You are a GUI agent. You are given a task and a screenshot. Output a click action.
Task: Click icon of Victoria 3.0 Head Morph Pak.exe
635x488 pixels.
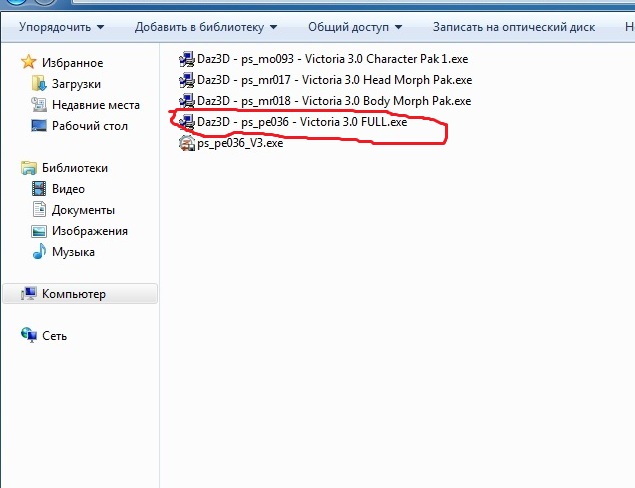click(187, 80)
